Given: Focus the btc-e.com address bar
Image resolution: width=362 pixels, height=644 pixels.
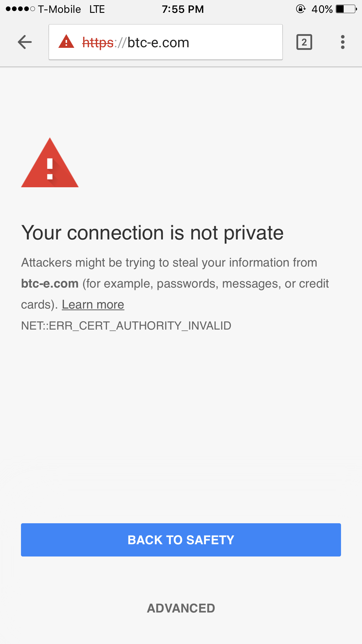Looking at the screenshot, I should [166, 42].
